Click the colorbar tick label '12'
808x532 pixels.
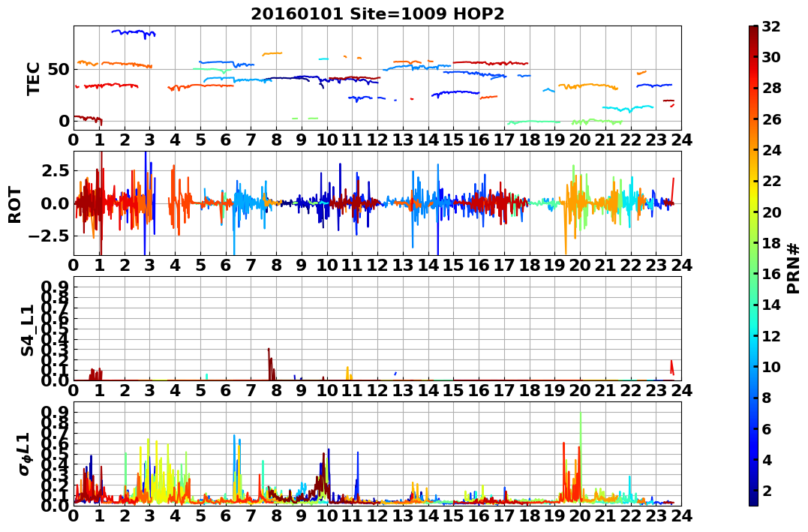[x=771, y=335]
